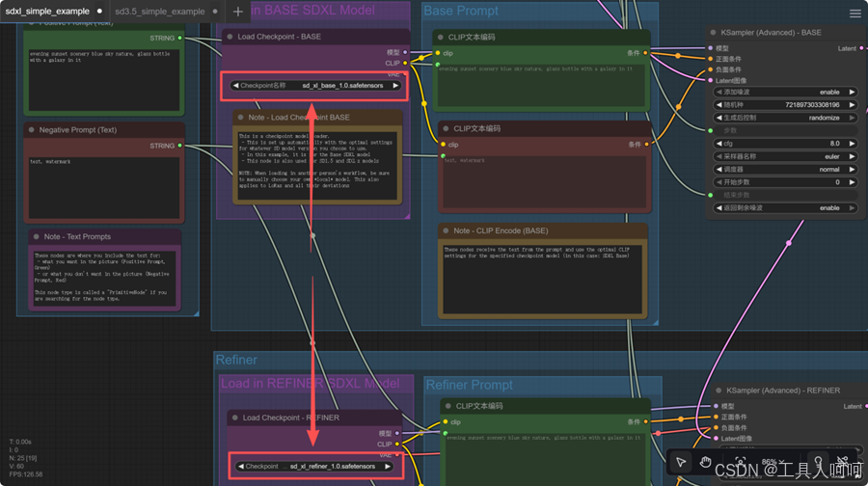Click the positive prompt text area (top left)
The image size is (868, 486).
(104, 80)
